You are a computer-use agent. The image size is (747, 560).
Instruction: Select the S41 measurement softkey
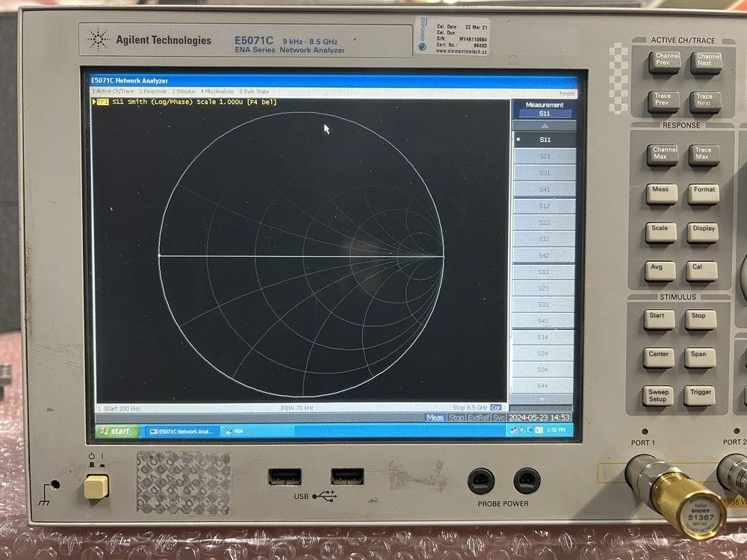click(545, 190)
